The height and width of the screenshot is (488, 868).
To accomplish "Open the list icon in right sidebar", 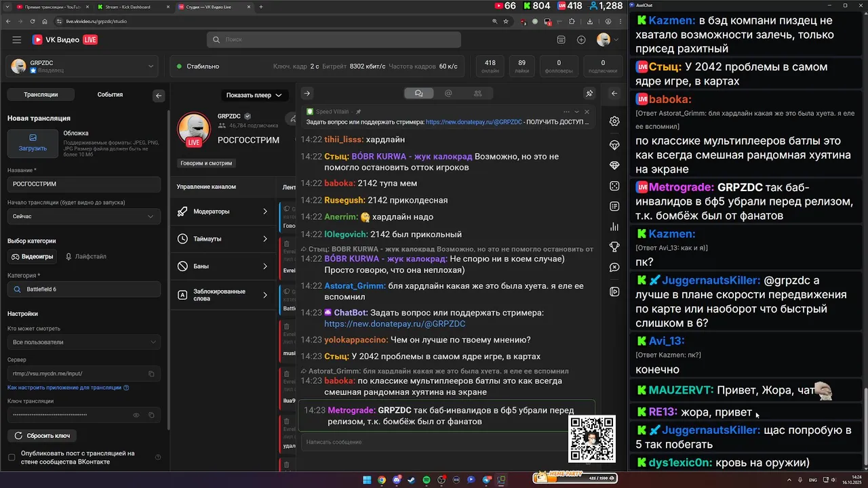I will [x=614, y=206].
